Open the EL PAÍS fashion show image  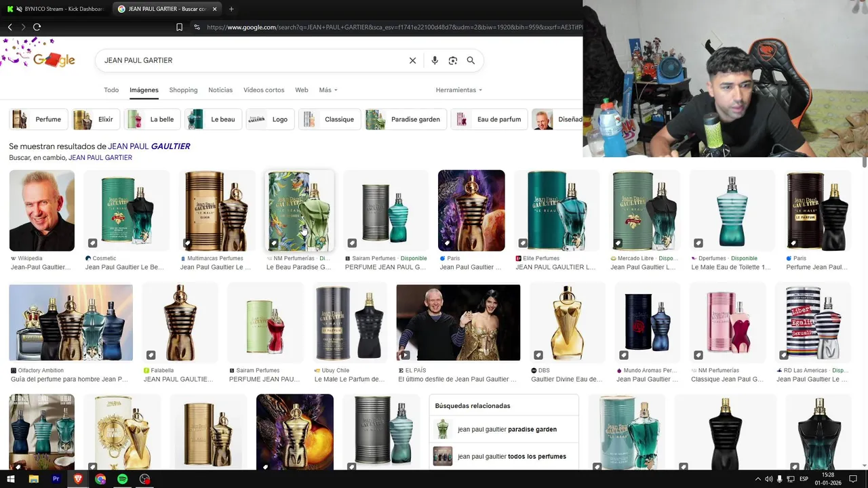click(x=458, y=323)
